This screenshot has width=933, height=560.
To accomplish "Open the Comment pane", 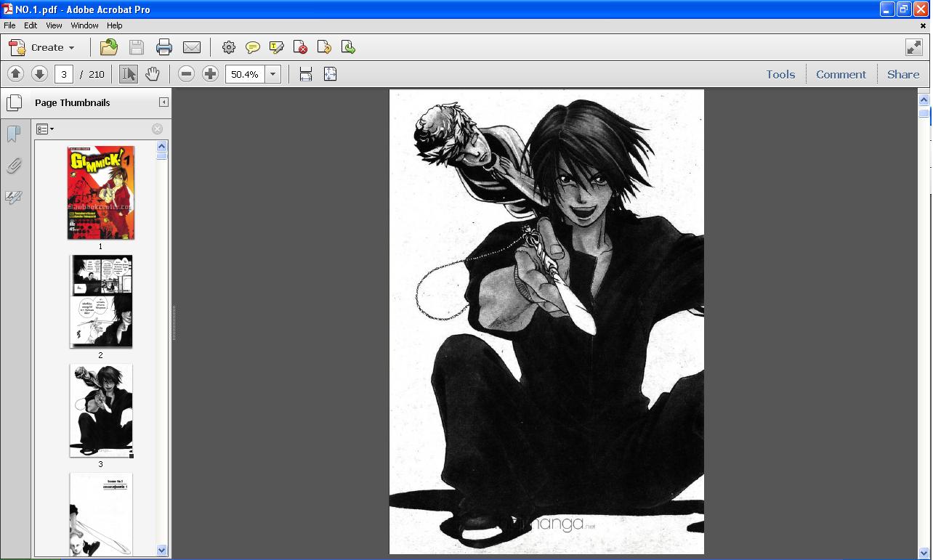I will 841,74.
